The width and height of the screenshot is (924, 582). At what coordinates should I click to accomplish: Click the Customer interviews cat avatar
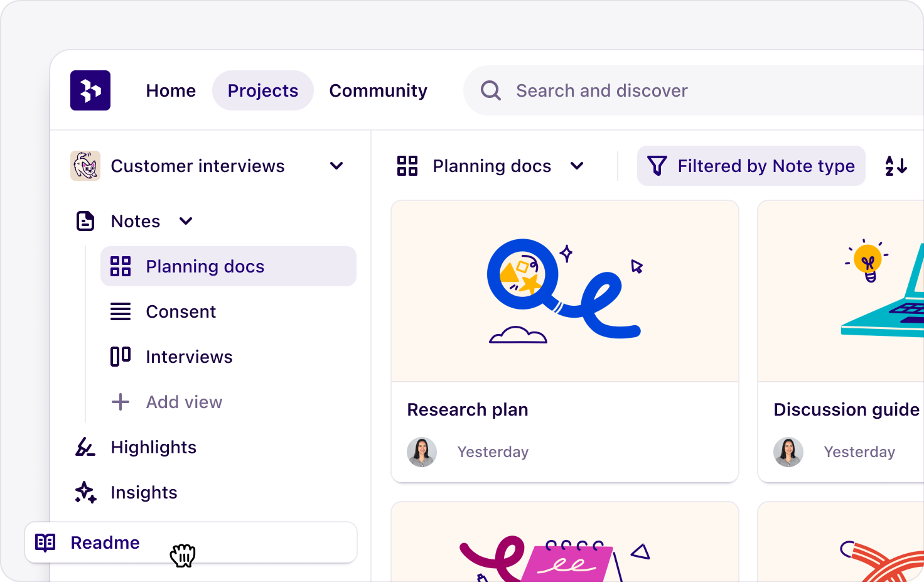pyautogui.click(x=85, y=166)
